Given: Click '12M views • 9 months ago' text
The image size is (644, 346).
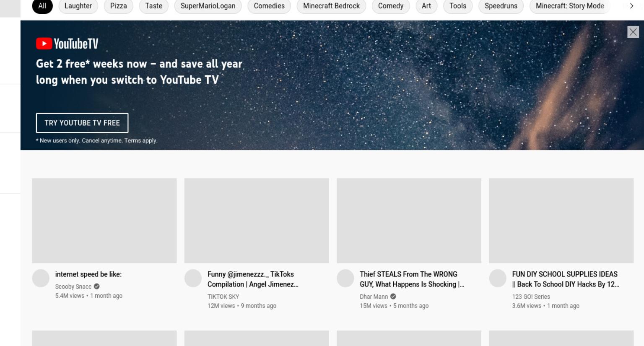Looking at the screenshot, I should 242,306.
